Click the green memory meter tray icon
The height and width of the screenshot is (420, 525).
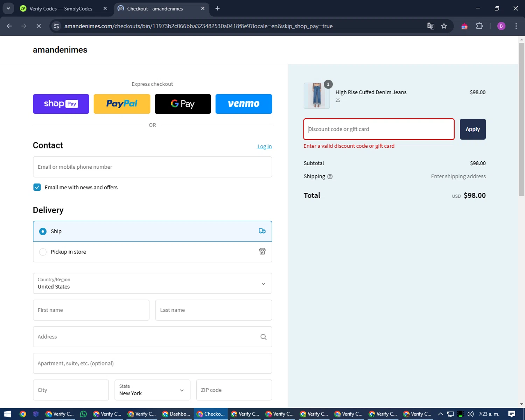click(x=460, y=414)
